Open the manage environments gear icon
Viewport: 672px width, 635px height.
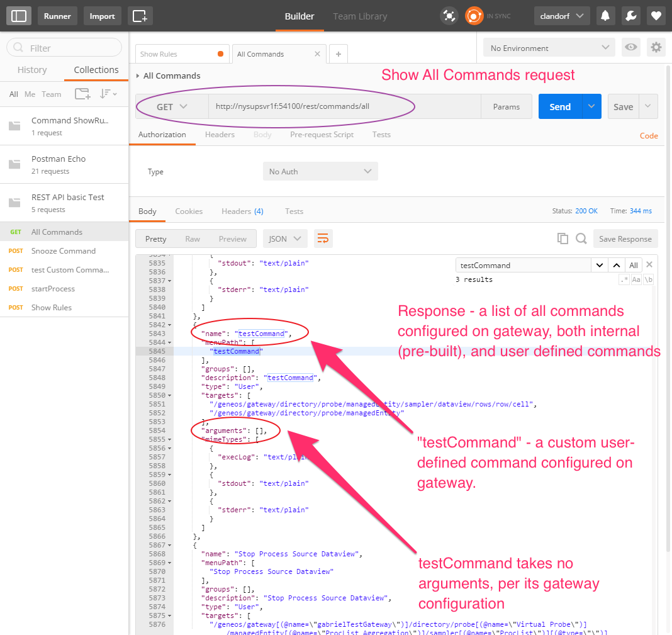[x=656, y=48]
